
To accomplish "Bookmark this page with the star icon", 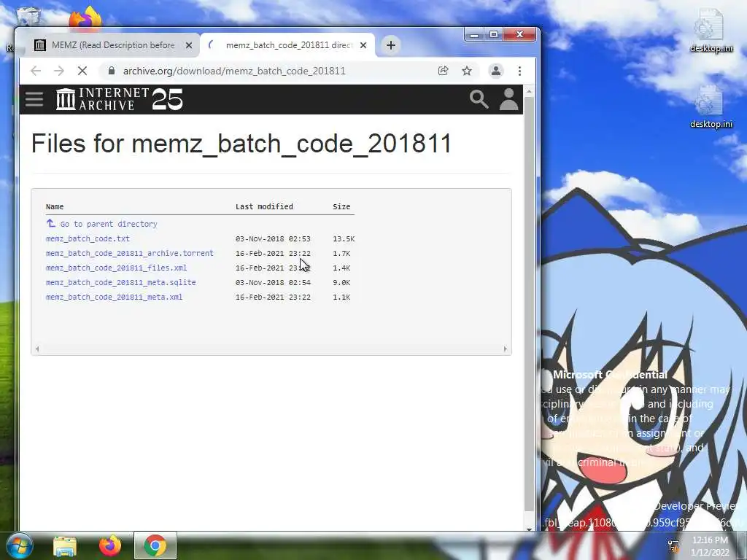I will click(467, 71).
